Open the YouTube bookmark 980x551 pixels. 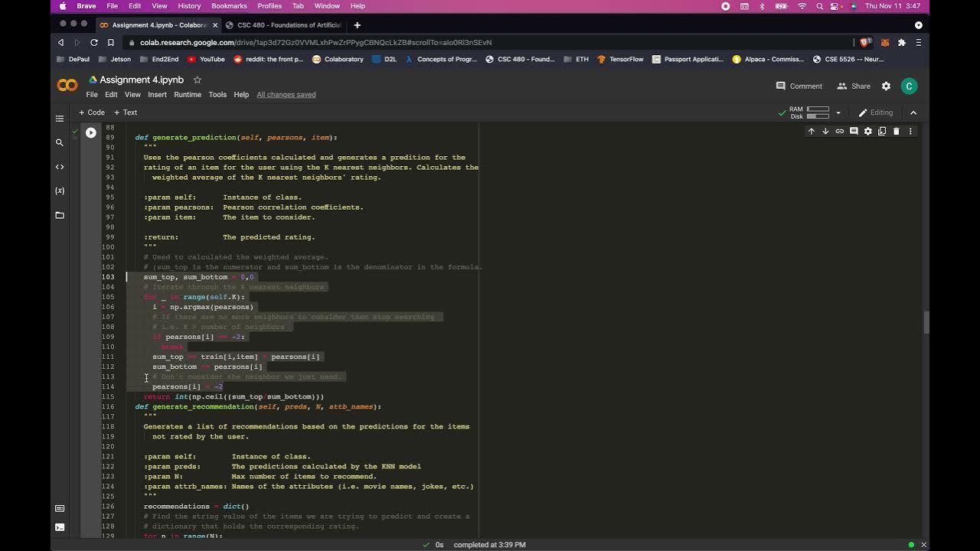tap(206, 59)
